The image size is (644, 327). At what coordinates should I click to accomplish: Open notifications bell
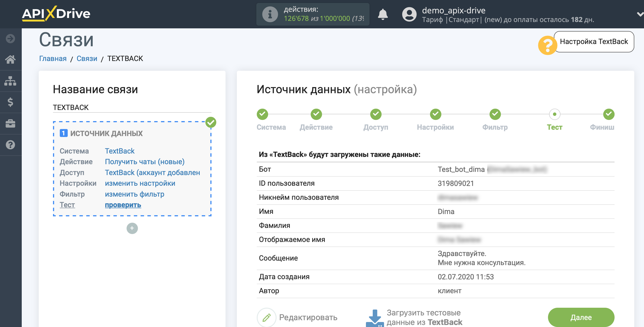pyautogui.click(x=382, y=14)
